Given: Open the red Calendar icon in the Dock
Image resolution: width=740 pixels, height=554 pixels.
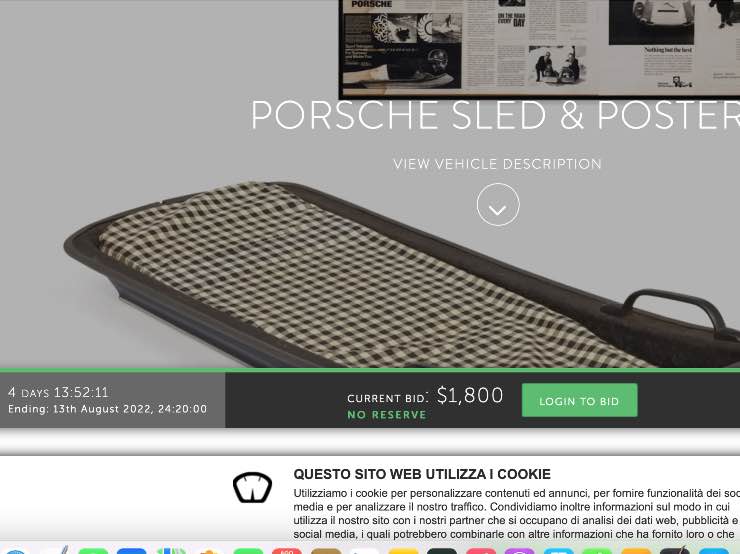Looking at the screenshot, I should click(286, 550).
